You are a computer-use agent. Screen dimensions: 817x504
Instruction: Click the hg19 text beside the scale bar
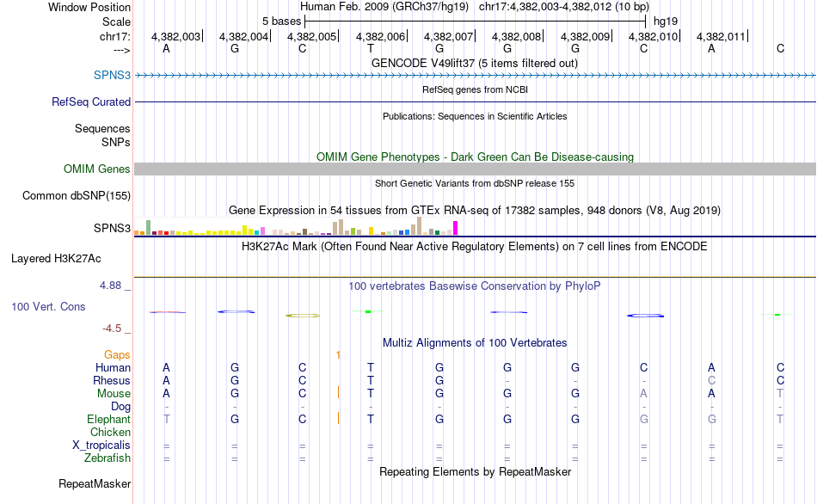click(x=666, y=22)
